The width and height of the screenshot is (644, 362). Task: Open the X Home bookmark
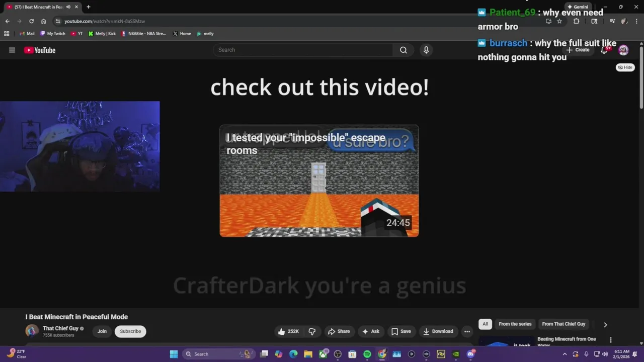182,34
